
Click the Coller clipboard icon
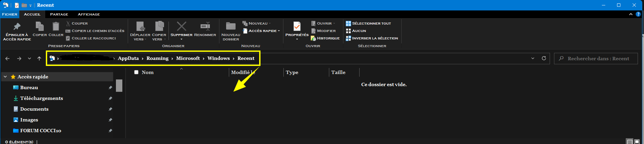(56, 27)
